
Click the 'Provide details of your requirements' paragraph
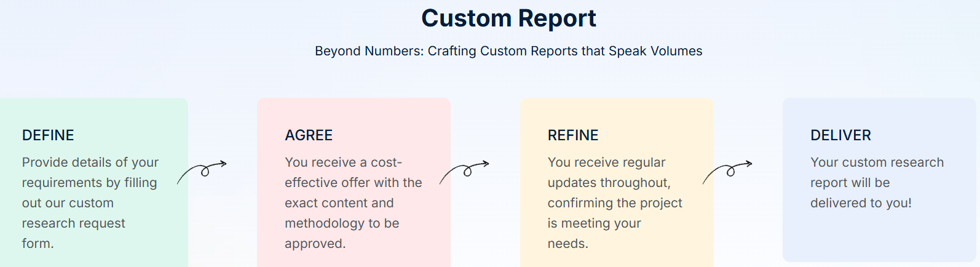point(90,193)
